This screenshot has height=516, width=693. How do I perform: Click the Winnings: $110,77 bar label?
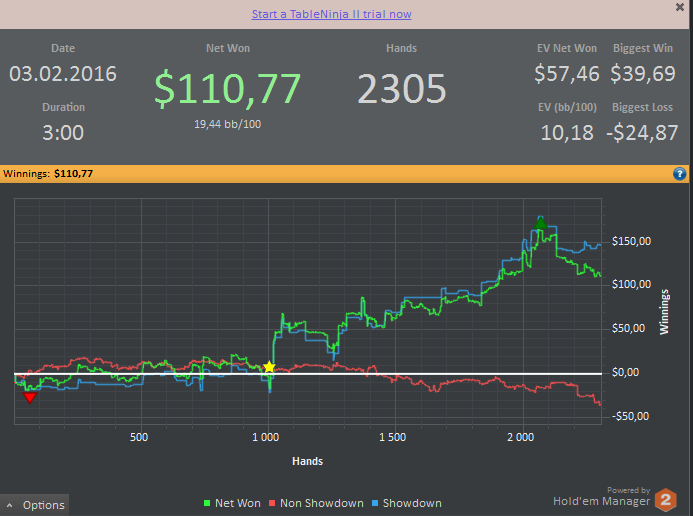[x=48, y=174]
